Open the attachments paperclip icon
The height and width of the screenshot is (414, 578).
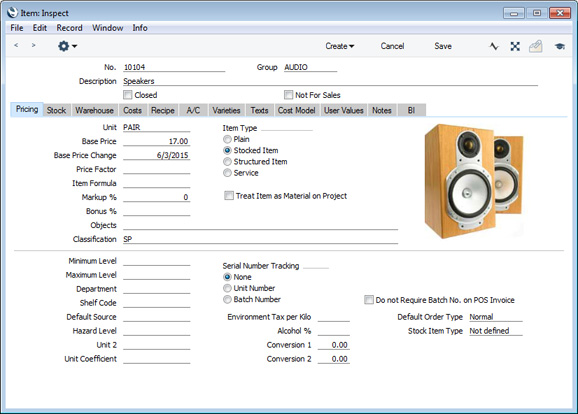pyautogui.click(x=536, y=46)
